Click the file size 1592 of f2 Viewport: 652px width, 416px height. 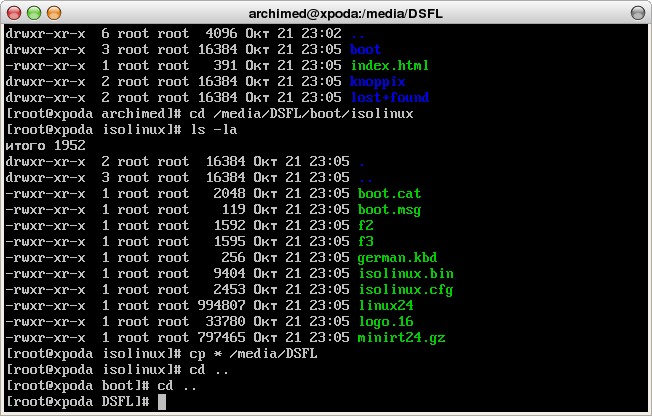[x=230, y=225]
